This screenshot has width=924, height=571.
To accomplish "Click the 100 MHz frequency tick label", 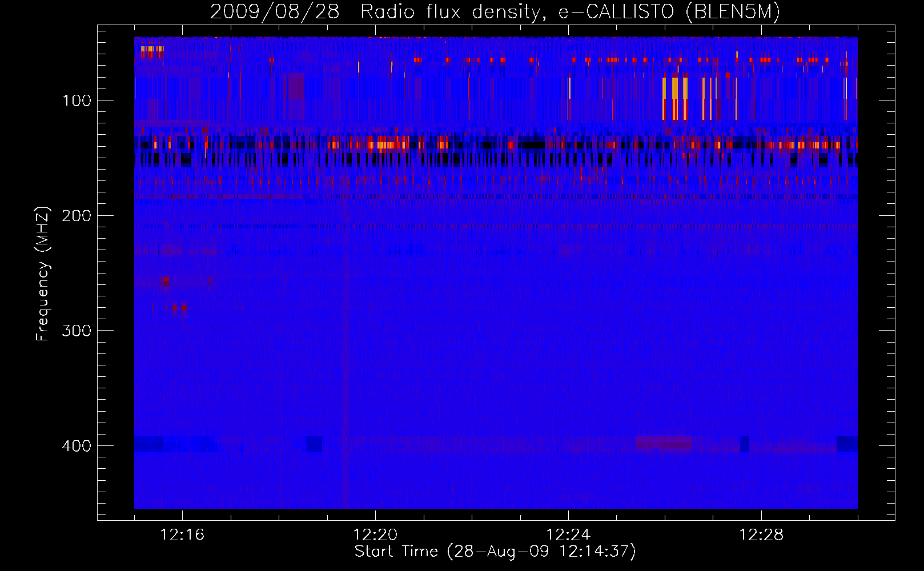I will 77,101.
